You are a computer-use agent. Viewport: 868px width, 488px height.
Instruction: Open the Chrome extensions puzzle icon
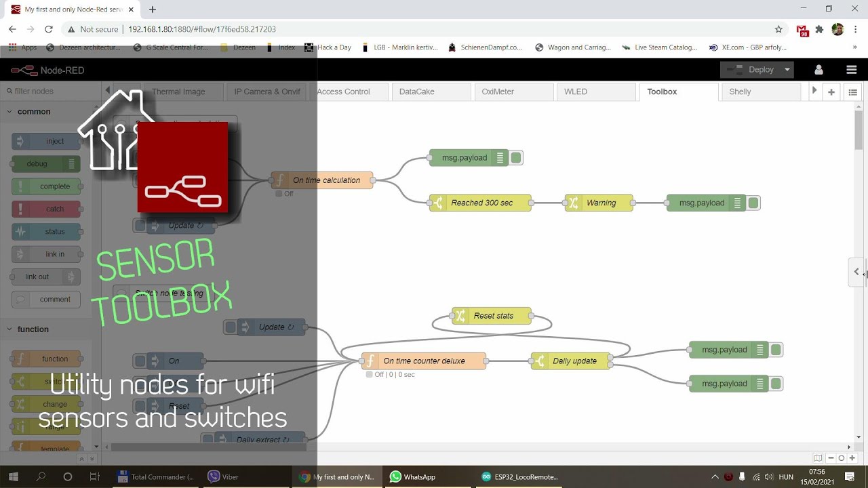pyautogui.click(x=819, y=29)
